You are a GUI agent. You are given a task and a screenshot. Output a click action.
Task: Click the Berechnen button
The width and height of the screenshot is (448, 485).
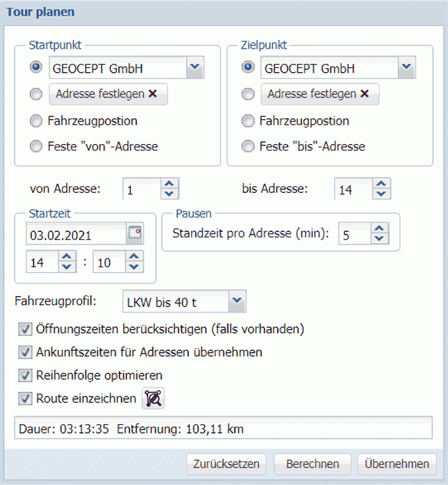click(313, 464)
